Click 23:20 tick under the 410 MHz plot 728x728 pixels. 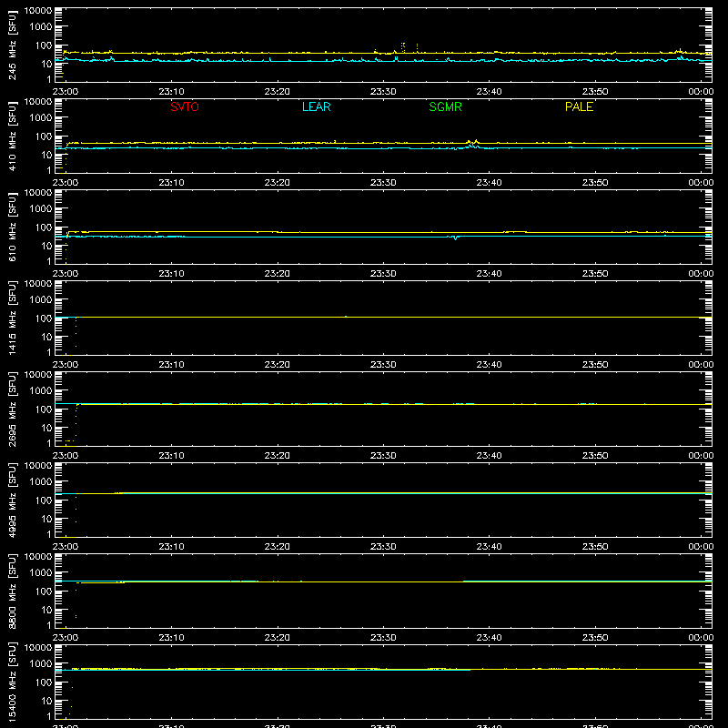tap(278, 183)
